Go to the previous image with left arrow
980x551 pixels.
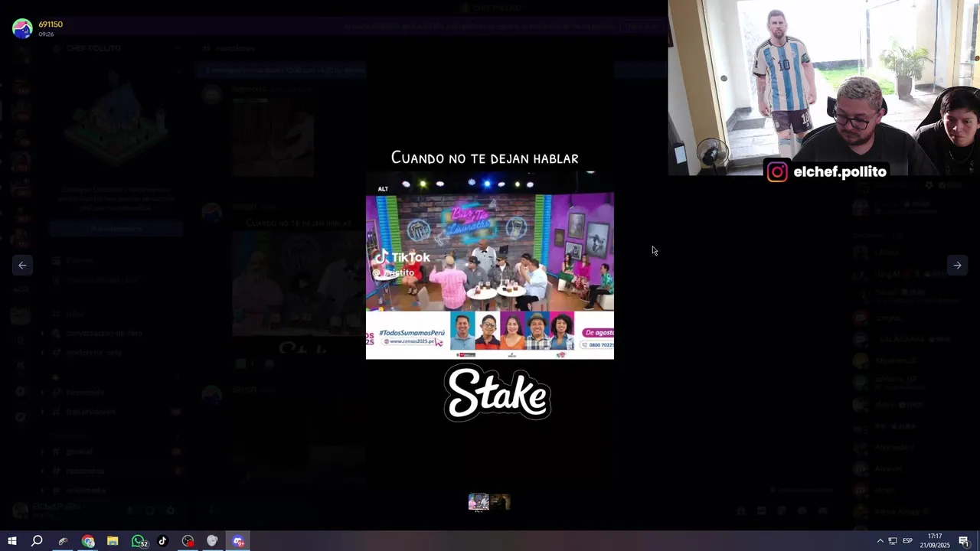(x=22, y=266)
